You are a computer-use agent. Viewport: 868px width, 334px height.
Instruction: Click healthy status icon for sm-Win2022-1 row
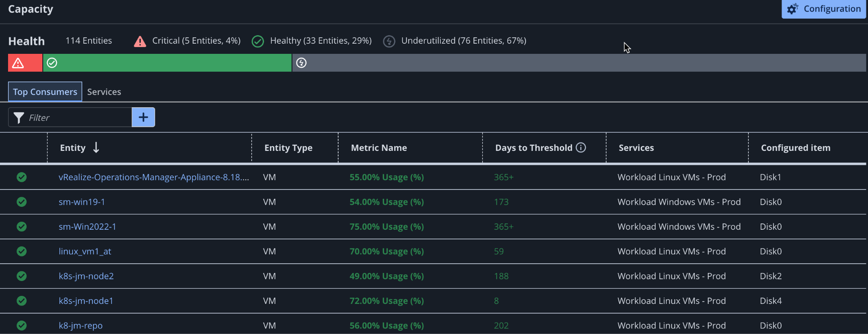coord(22,227)
